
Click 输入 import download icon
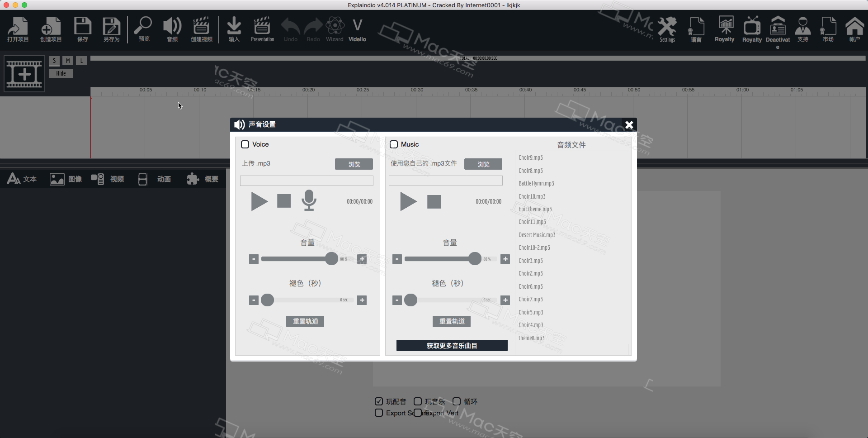234,29
